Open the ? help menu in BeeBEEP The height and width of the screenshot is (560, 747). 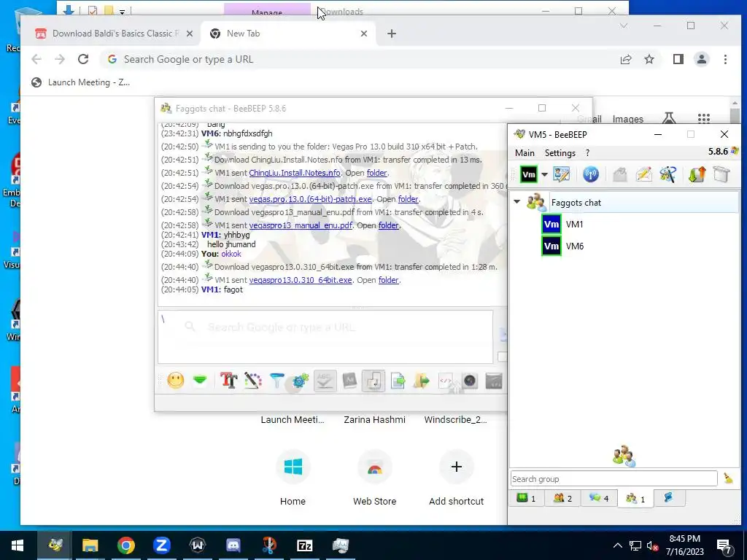click(x=587, y=153)
